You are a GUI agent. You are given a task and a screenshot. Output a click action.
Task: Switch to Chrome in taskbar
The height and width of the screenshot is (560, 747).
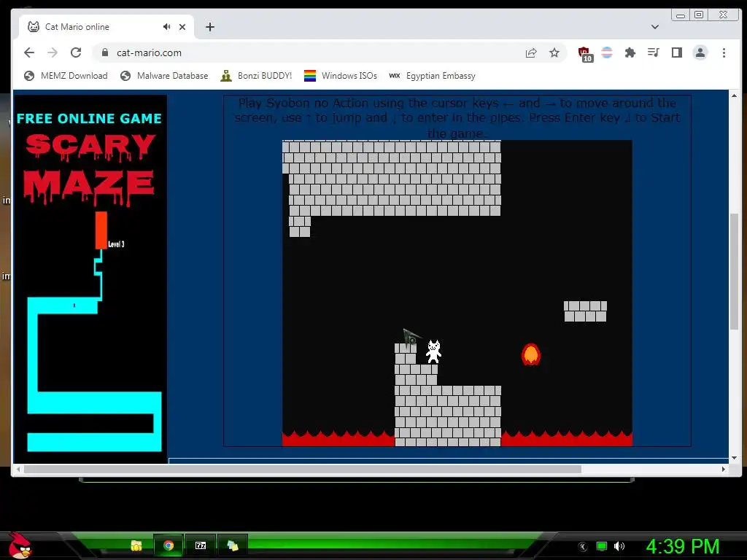pos(169,545)
